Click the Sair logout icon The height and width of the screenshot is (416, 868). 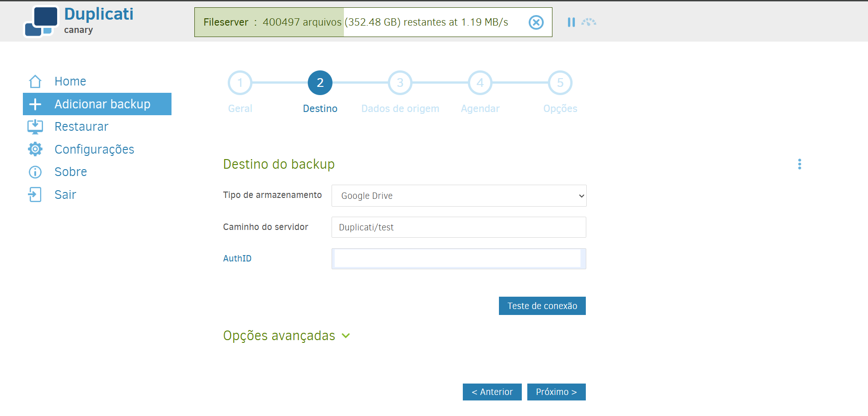tap(35, 195)
